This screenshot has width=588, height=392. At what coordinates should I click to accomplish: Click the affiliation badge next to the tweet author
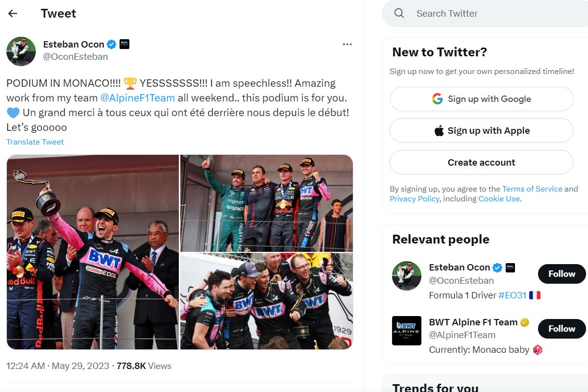(124, 45)
